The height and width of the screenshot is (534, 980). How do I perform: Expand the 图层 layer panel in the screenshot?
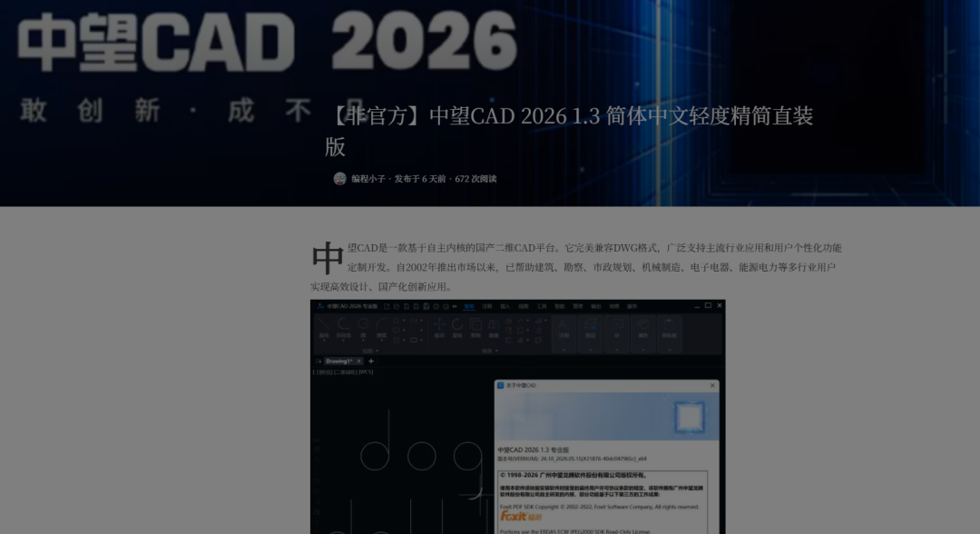coord(590,334)
